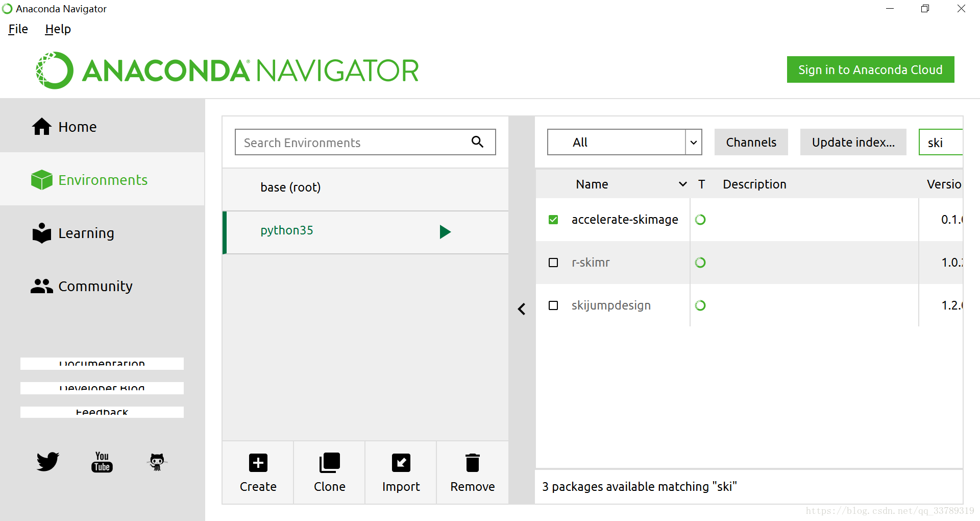Click the skijumpdesign package name
Screen dimensions: 980x521
click(x=611, y=305)
